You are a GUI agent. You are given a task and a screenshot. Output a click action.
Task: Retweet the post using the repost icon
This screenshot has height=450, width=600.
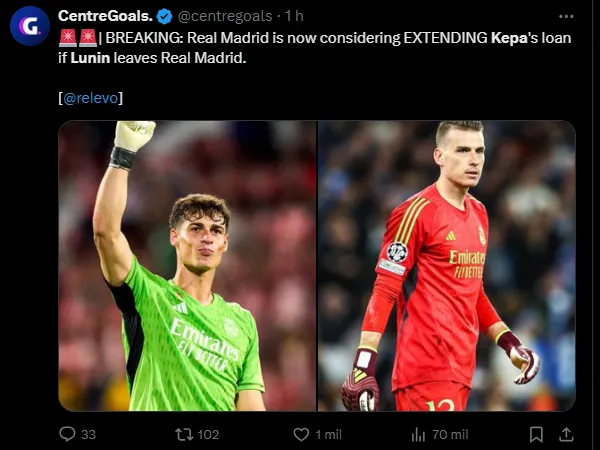[x=183, y=434]
